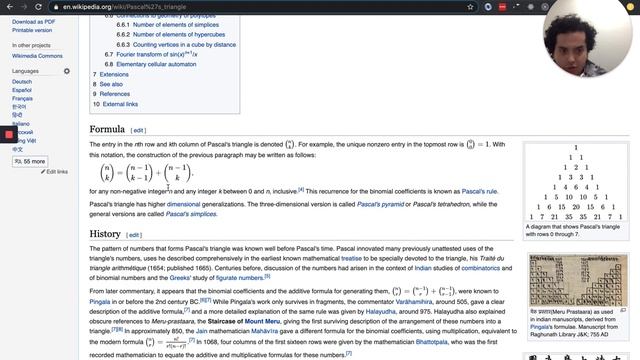This screenshot has width=640, height=360.
Task: Open Pascal's triangle rows diagram image
Action: (x=576, y=182)
